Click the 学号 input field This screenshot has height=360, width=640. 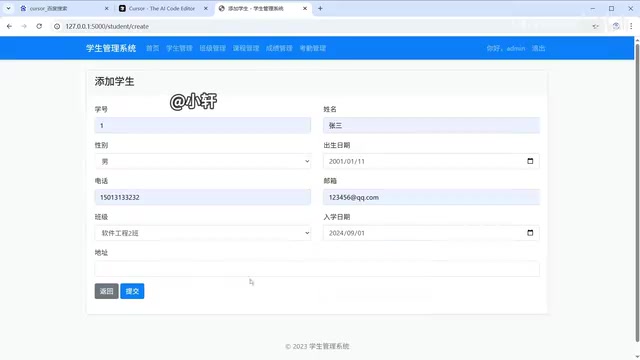coord(202,125)
